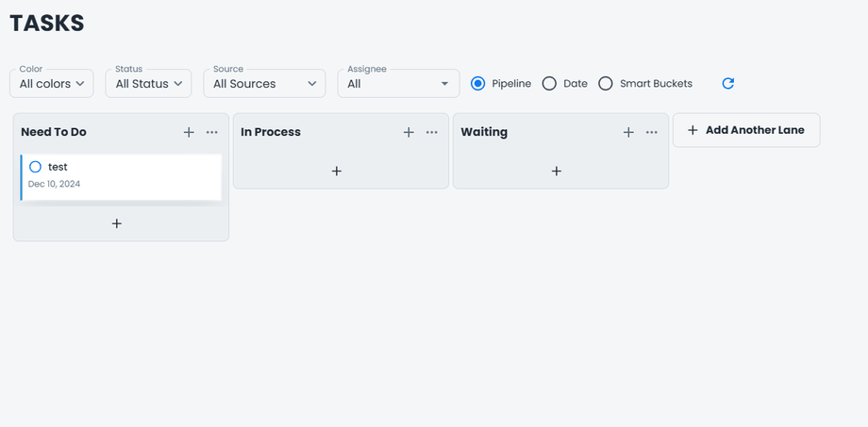Open In Process lane options menu
Viewport: 868px width, 427px height.
coord(432,133)
